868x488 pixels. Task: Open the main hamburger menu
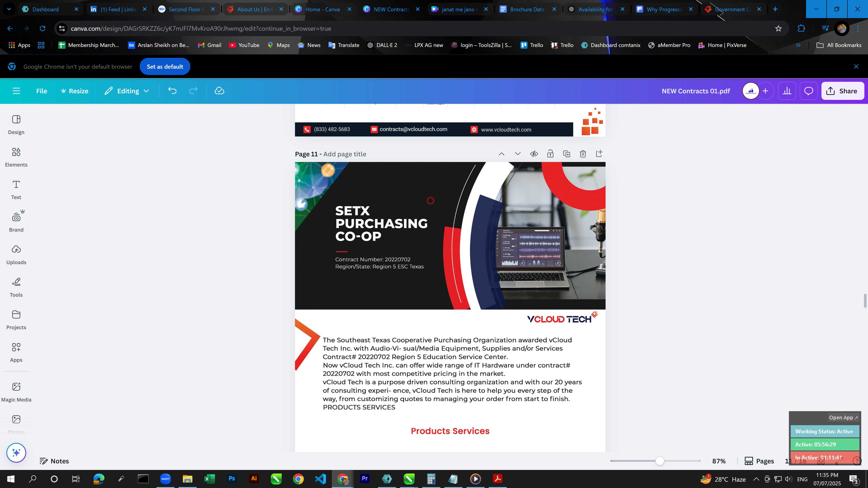tap(16, 91)
